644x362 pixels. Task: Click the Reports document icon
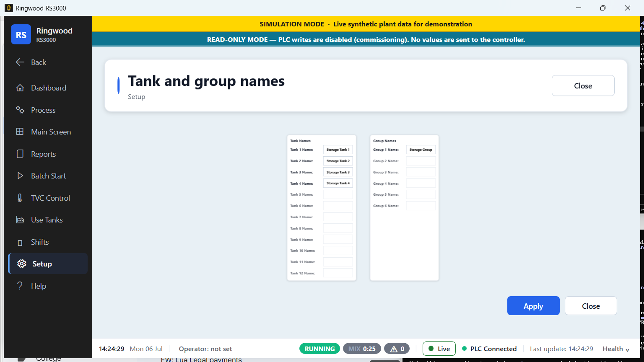tap(20, 154)
